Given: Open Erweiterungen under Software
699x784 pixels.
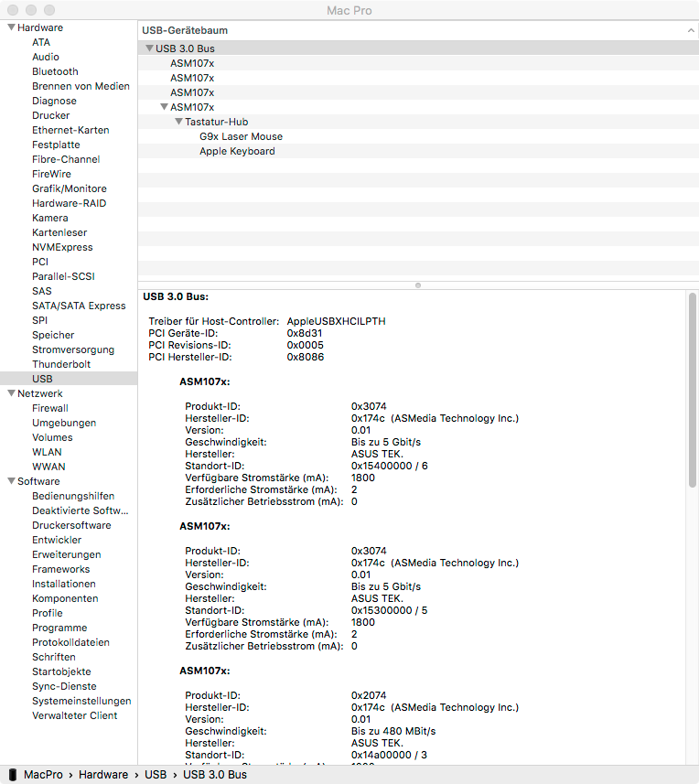Looking at the screenshot, I should [x=67, y=554].
